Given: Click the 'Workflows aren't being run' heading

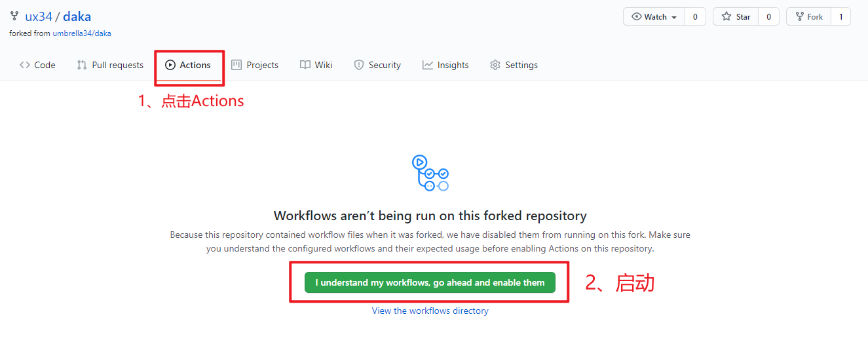Looking at the screenshot, I should (430, 216).
